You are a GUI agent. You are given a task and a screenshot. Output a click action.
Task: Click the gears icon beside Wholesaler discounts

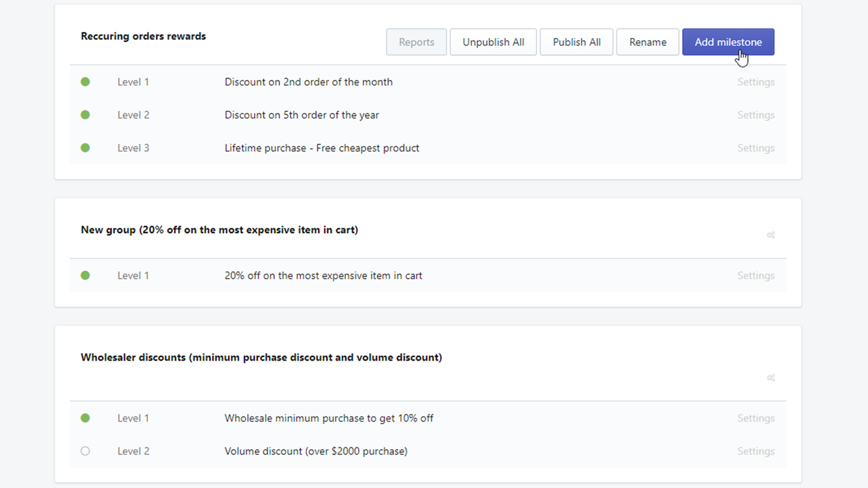[x=771, y=378]
